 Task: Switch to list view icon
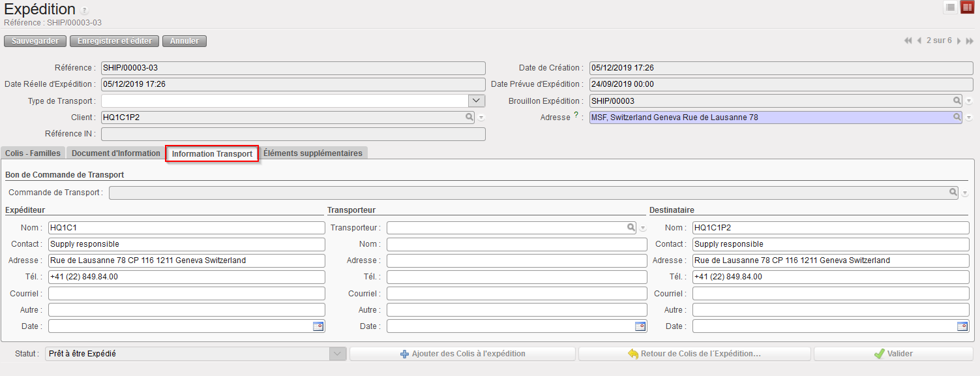point(951,7)
